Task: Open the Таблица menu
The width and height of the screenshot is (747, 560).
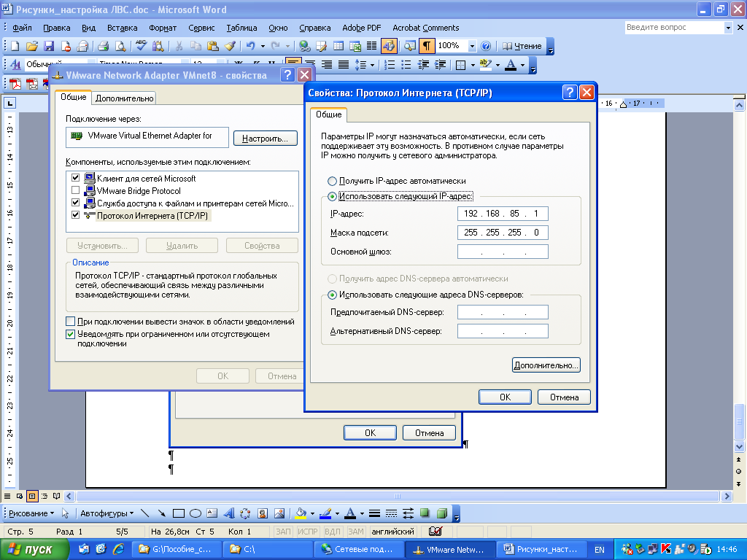Action: (x=241, y=28)
